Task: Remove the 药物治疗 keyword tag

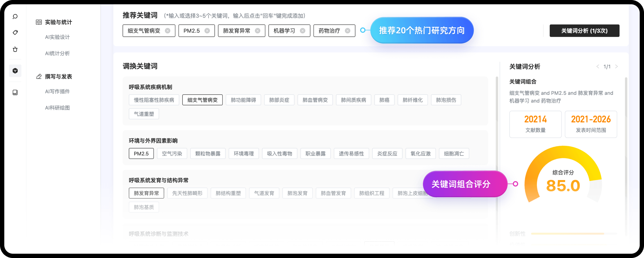Action: [347, 31]
